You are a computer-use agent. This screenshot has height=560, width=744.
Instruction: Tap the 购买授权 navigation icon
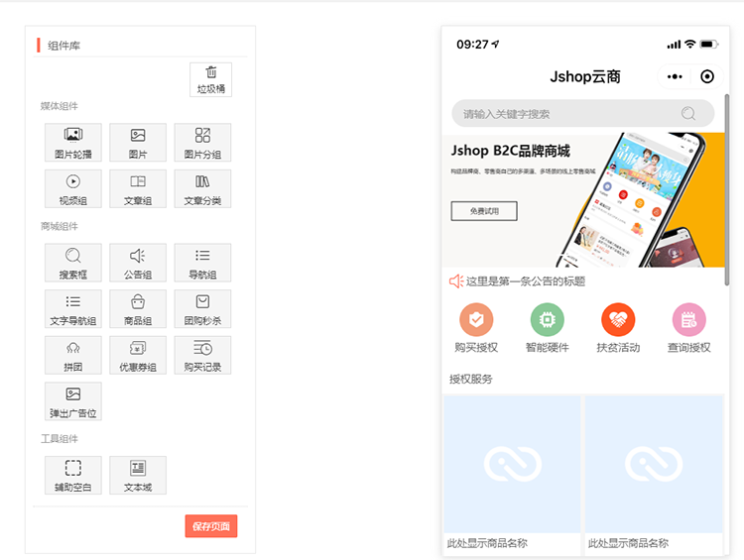pos(476,319)
